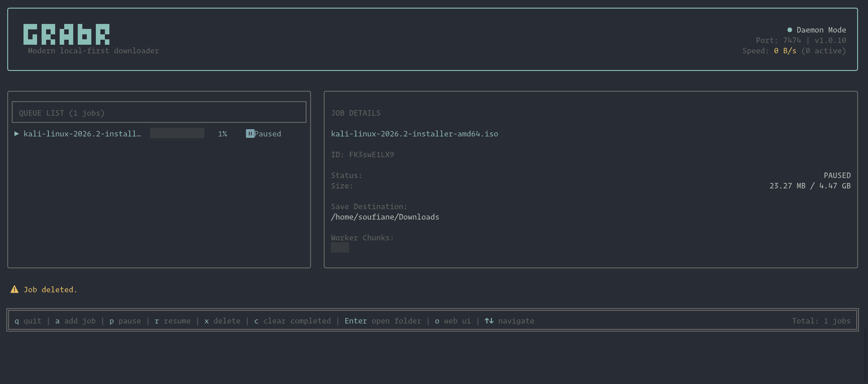Click navigate label in the footer

516,321
